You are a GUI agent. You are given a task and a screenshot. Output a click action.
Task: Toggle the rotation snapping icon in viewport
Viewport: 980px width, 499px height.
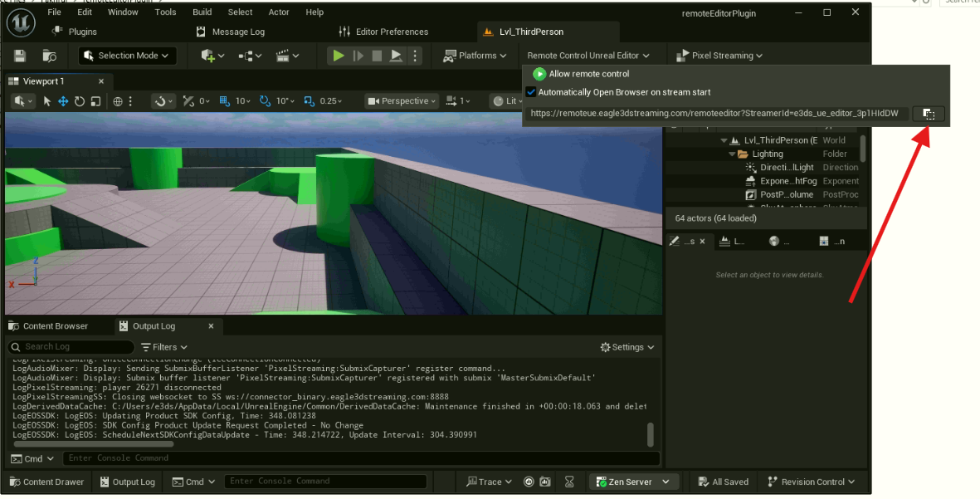[x=265, y=101]
